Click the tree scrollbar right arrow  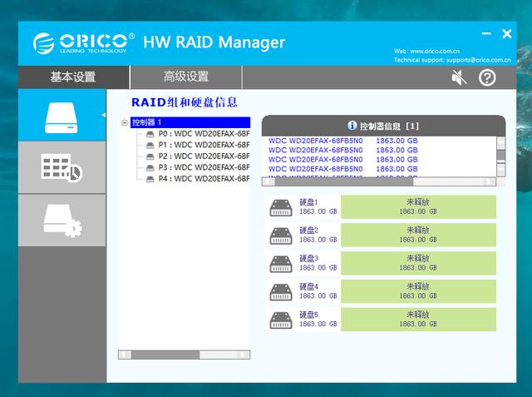point(244,355)
